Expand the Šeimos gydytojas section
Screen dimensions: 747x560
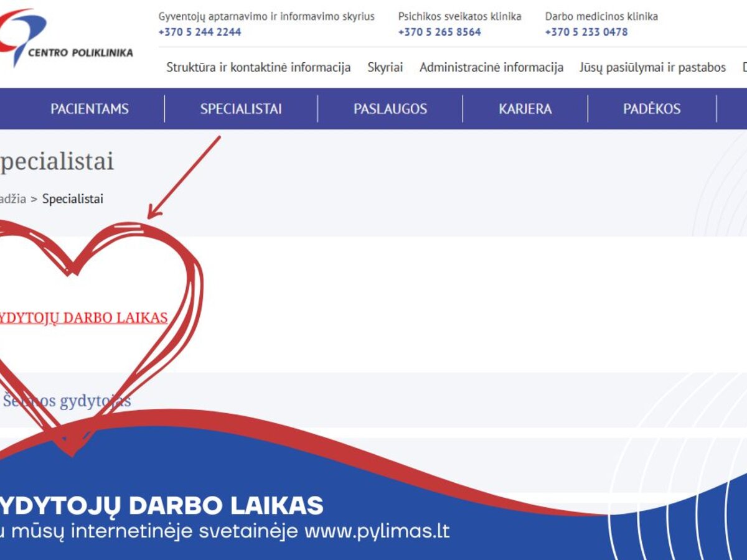pyautogui.click(x=67, y=400)
